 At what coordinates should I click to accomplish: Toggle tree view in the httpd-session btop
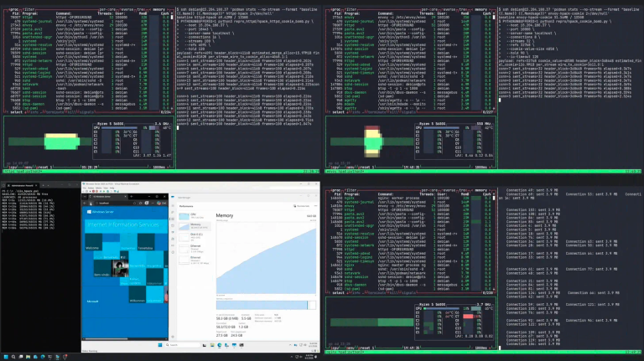click(x=141, y=9)
